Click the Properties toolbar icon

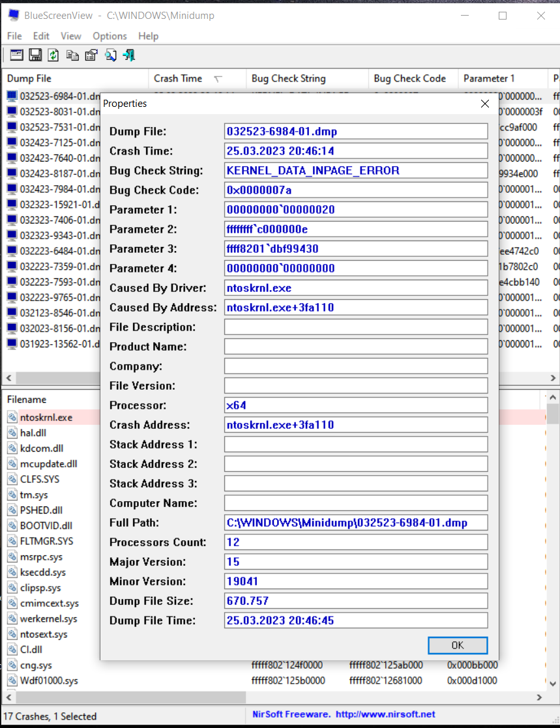(x=91, y=55)
